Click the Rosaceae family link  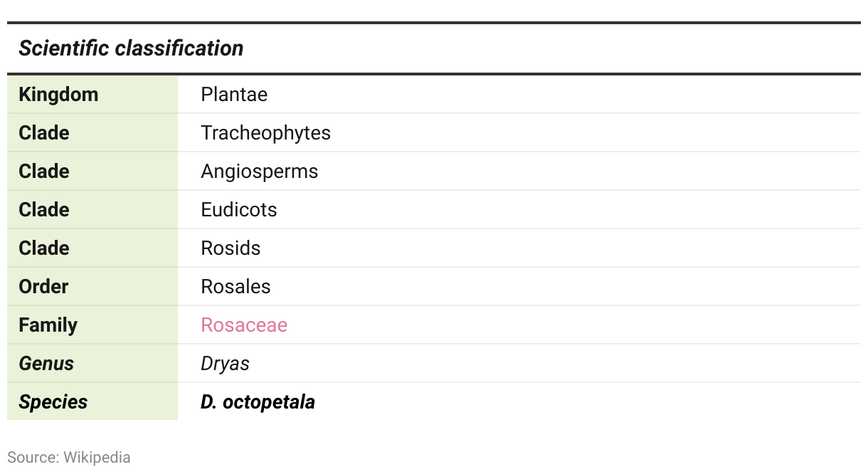[244, 325]
